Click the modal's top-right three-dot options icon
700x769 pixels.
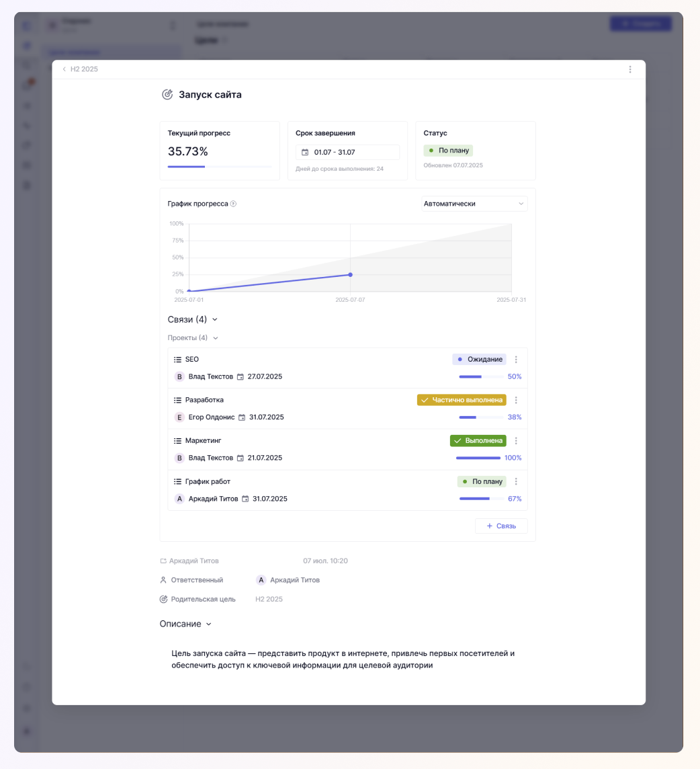[629, 69]
